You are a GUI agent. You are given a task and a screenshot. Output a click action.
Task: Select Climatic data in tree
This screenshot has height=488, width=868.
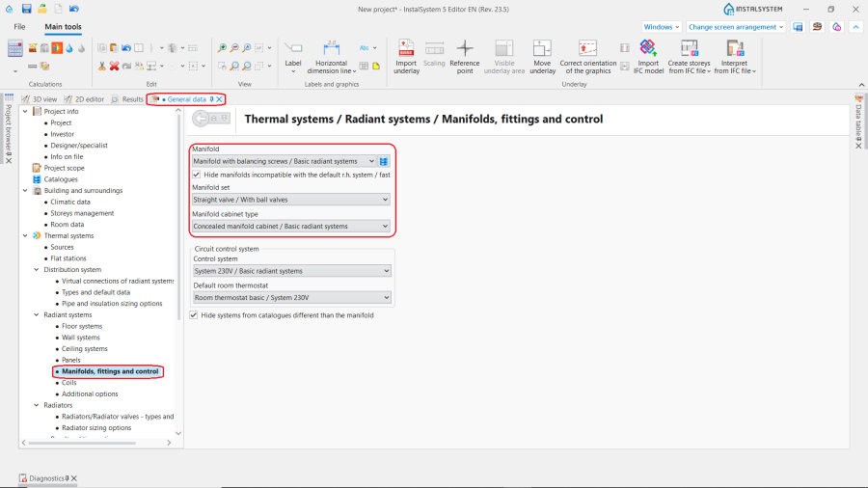coord(70,202)
